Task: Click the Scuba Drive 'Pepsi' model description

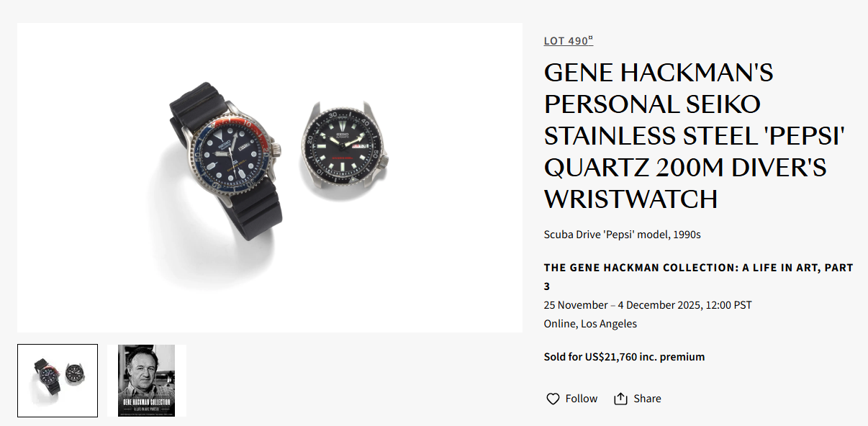Action: click(x=622, y=235)
